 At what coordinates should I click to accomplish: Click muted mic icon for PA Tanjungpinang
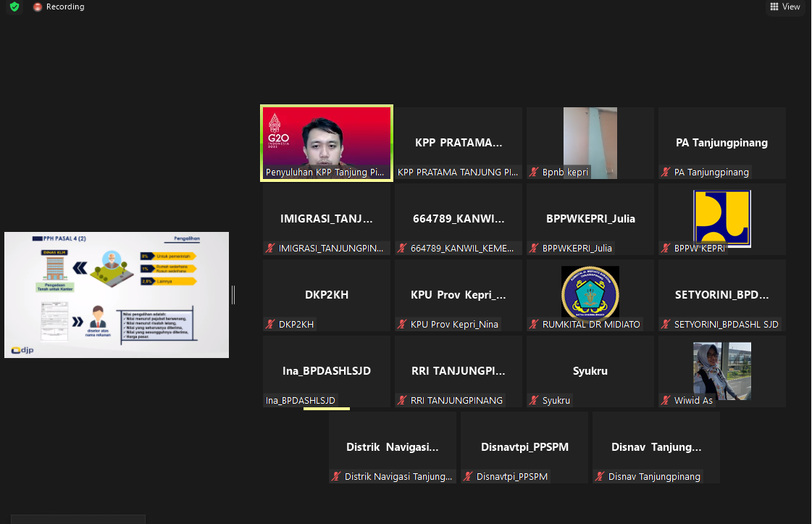pyautogui.click(x=666, y=172)
